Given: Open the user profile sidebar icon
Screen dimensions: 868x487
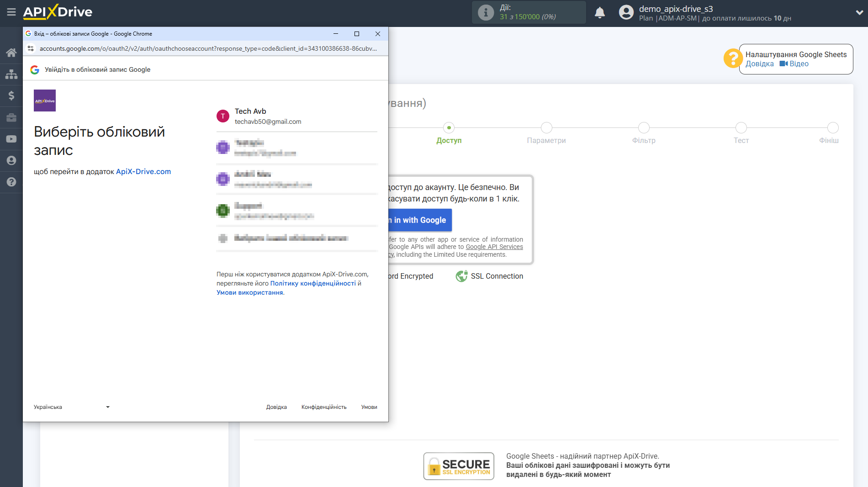Looking at the screenshot, I should pos(11,160).
